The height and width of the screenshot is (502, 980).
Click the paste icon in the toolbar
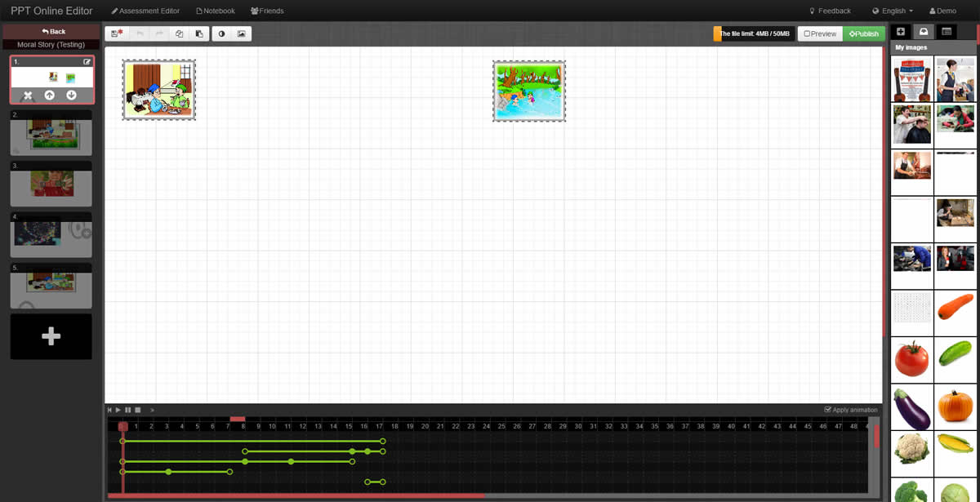[x=198, y=34]
